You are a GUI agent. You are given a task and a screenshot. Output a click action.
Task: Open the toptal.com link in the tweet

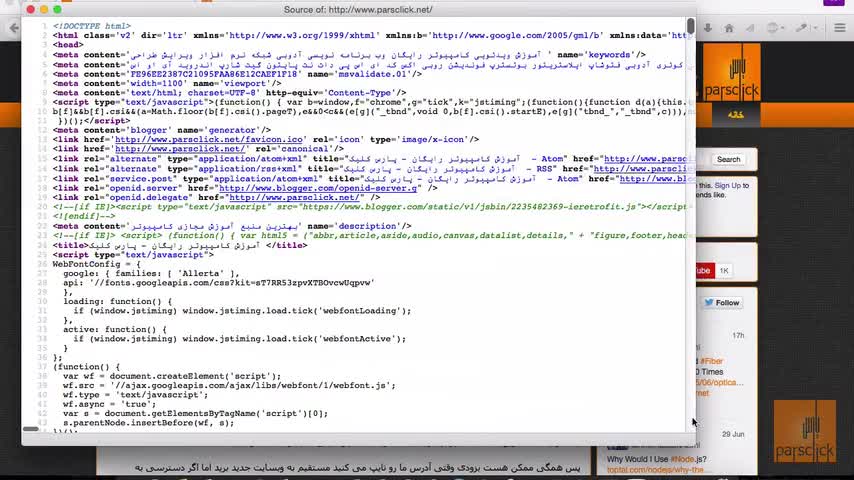656,470
